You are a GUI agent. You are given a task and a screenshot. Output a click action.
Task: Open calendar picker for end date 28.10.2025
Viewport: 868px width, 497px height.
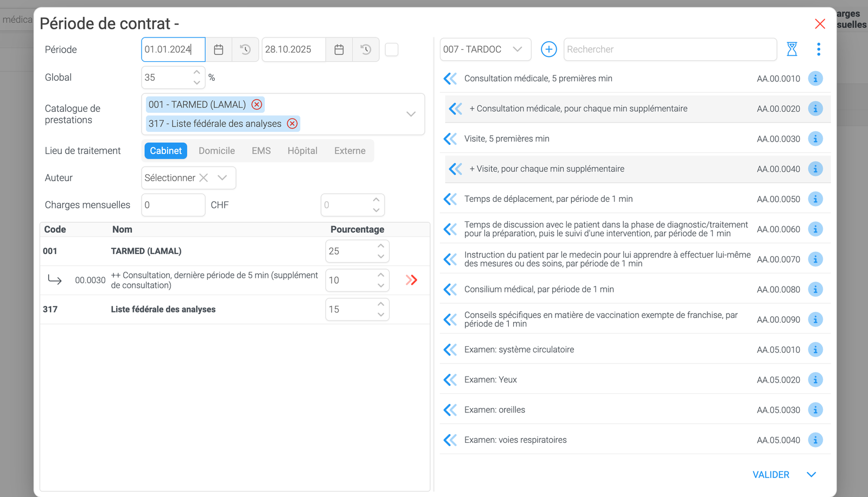tap(339, 49)
